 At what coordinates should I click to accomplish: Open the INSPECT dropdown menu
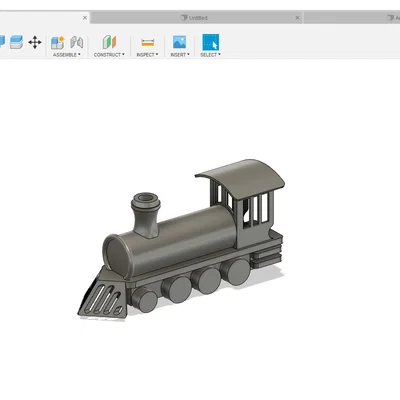click(147, 55)
